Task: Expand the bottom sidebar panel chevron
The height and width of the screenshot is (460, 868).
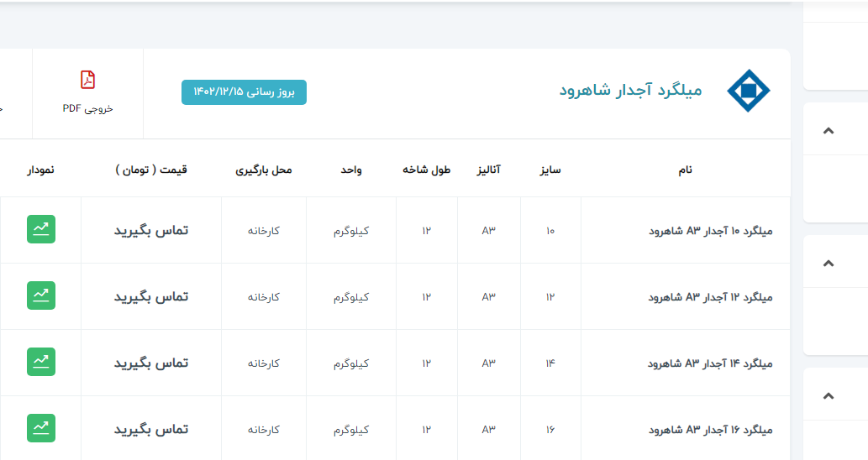Action: 829,395
